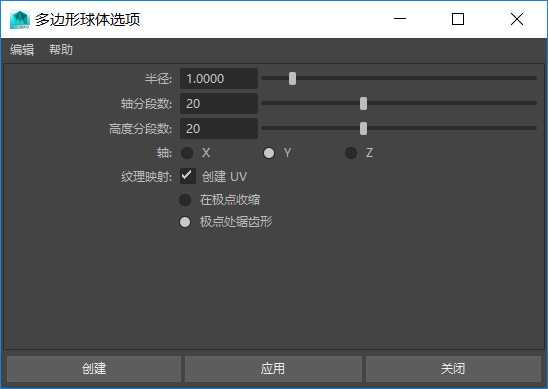Click the 半径 slider handle

point(293,79)
